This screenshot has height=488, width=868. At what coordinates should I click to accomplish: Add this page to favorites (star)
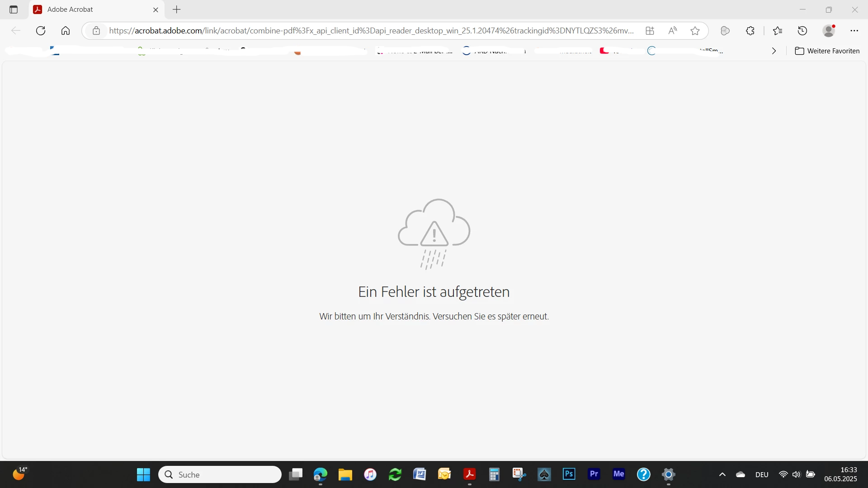[x=695, y=31]
